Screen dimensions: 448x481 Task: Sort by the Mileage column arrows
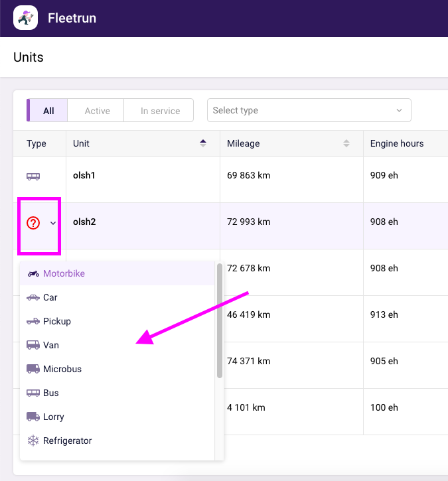(346, 143)
